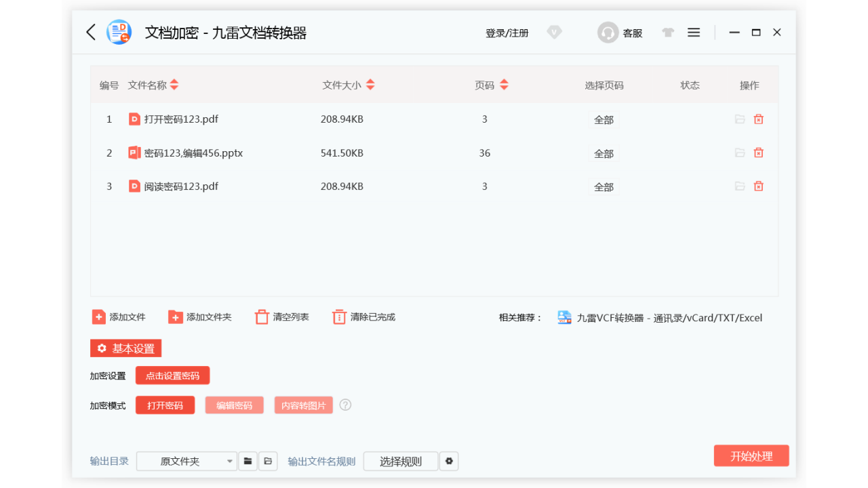
Task: Click 点击设置密码 to set a password
Action: point(173,375)
